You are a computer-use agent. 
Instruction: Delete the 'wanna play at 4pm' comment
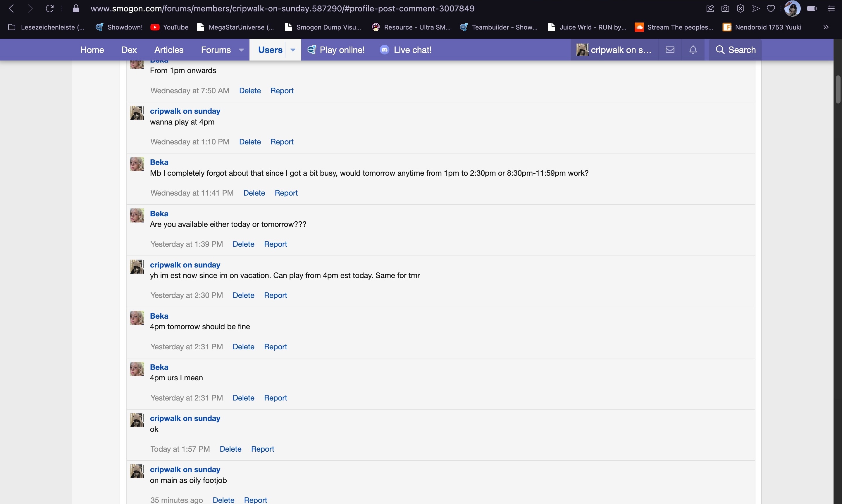click(x=250, y=142)
